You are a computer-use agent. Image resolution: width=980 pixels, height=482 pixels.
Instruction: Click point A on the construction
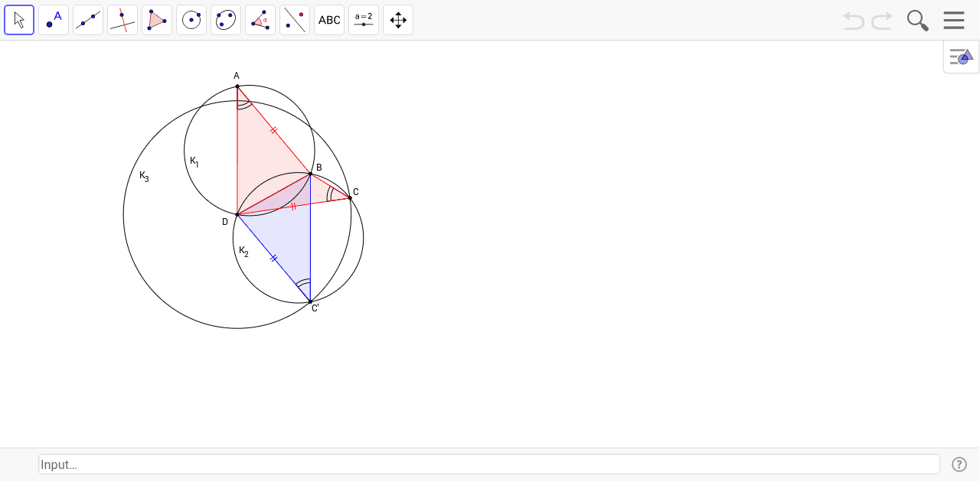[237, 86]
